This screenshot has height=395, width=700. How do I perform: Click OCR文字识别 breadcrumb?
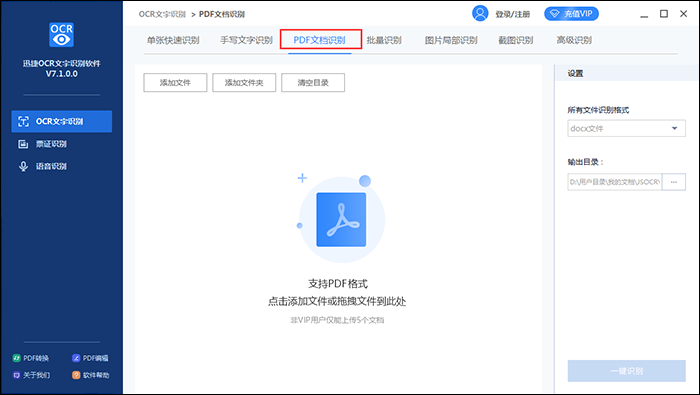point(162,14)
